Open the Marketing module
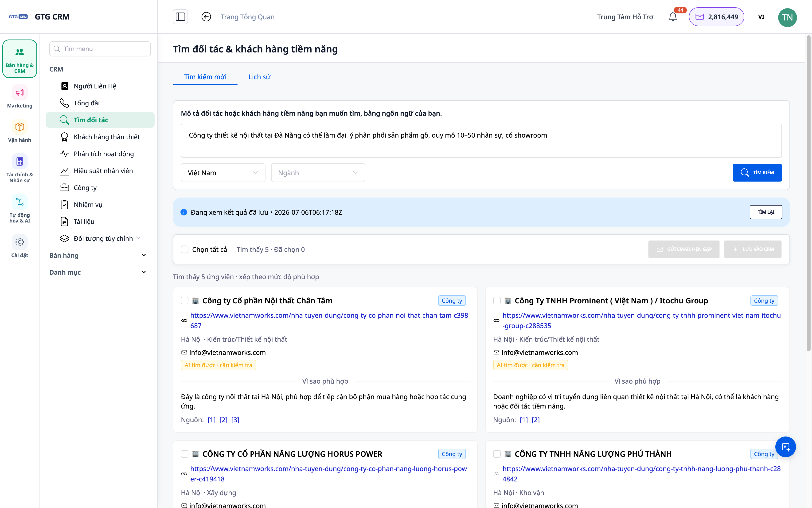This screenshot has height=508, width=812. pyautogui.click(x=20, y=97)
